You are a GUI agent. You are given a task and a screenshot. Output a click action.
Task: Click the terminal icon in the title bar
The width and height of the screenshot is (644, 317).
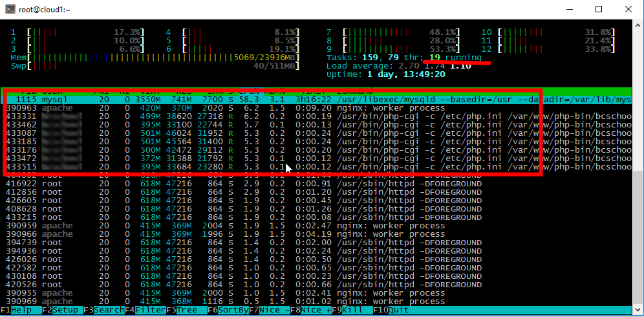pyautogui.click(x=11, y=10)
